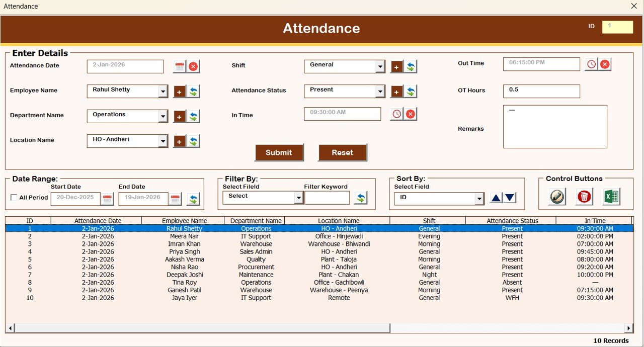644x347 pixels.
Task: Expand the Department Name dropdown
Action: click(163, 116)
